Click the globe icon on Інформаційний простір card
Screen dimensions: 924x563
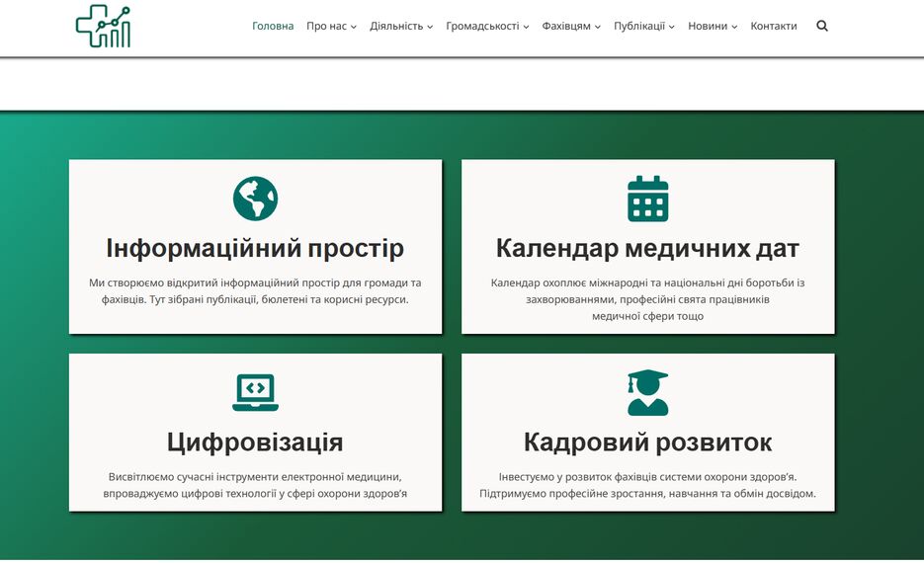coord(255,199)
